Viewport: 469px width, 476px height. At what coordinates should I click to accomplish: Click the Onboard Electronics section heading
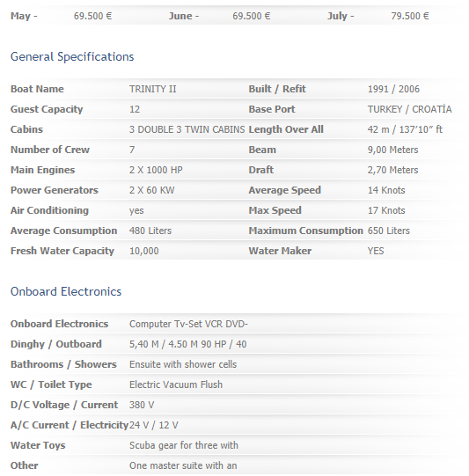pyautogui.click(x=66, y=291)
